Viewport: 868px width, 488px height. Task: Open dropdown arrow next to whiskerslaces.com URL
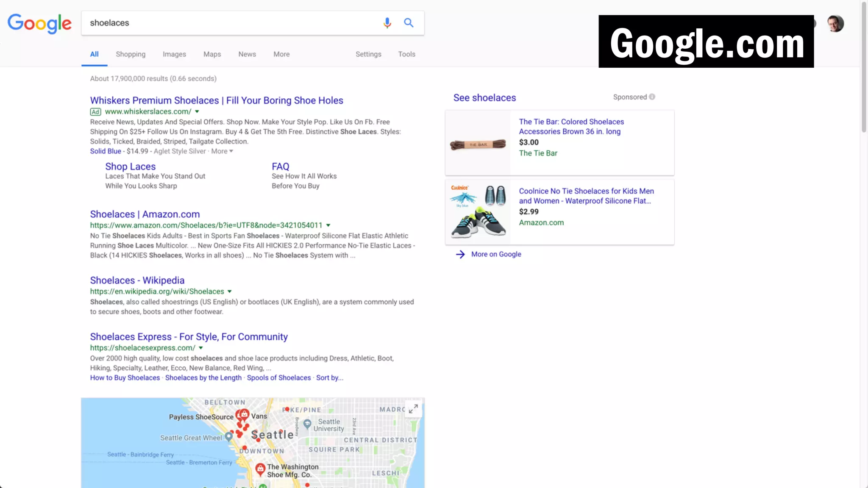coord(197,112)
